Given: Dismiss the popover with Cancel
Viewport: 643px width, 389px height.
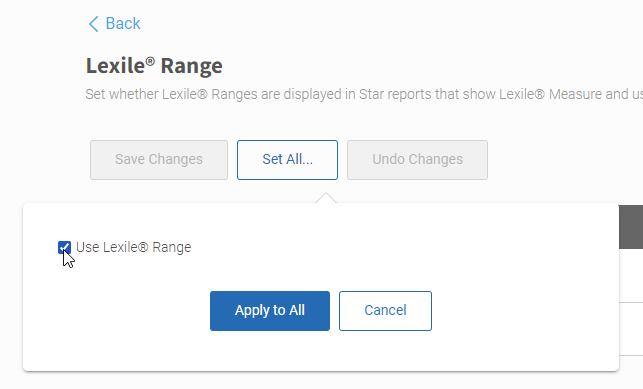Looking at the screenshot, I should tap(385, 311).
